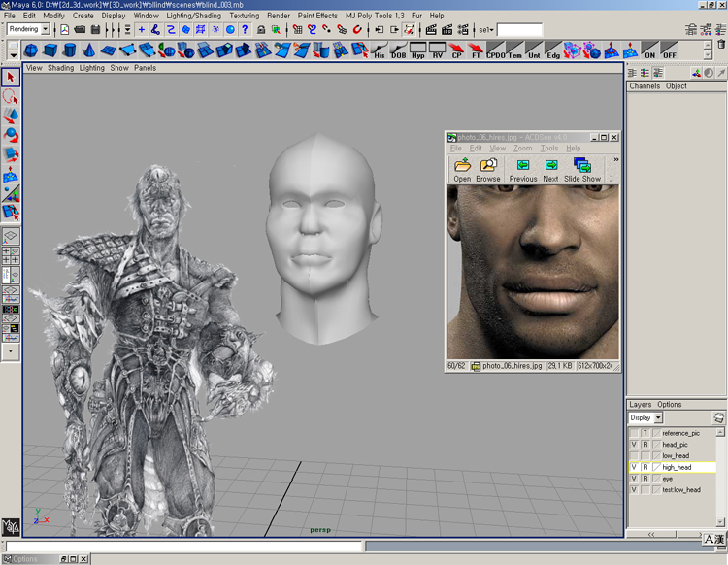Image resolution: width=728 pixels, height=565 pixels.
Task: Toggle visibility box for the low_head layer
Action: (x=633, y=455)
